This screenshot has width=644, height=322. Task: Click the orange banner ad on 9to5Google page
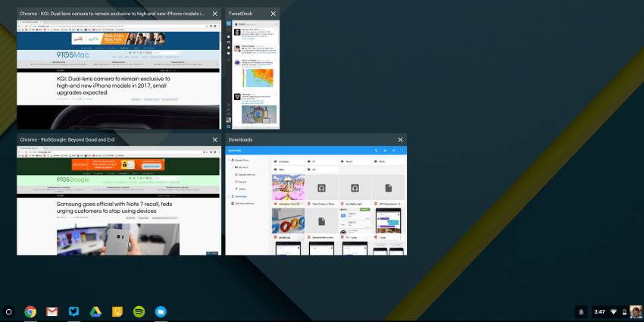pyautogui.click(x=118, y=164)
